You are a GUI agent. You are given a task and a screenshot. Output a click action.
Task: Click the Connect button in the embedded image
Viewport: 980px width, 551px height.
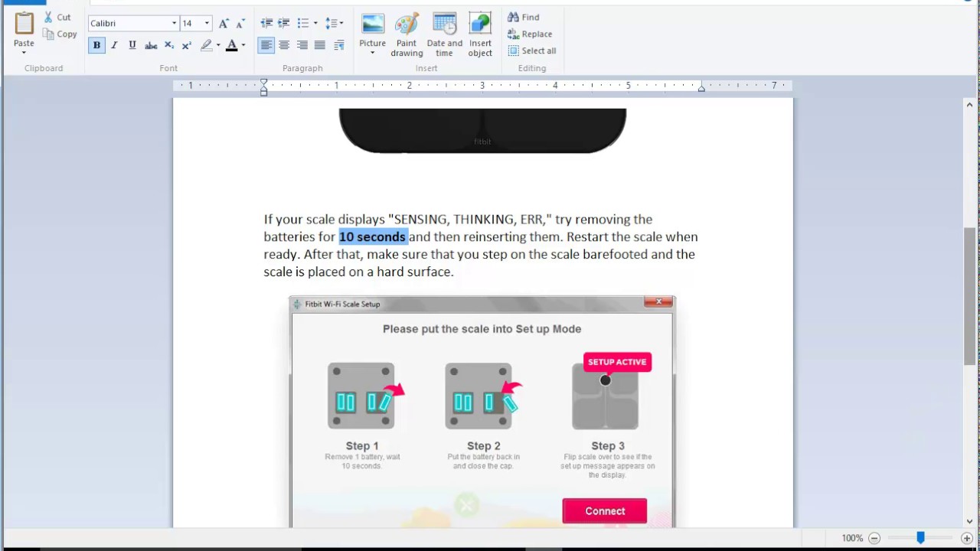point(605,511)
